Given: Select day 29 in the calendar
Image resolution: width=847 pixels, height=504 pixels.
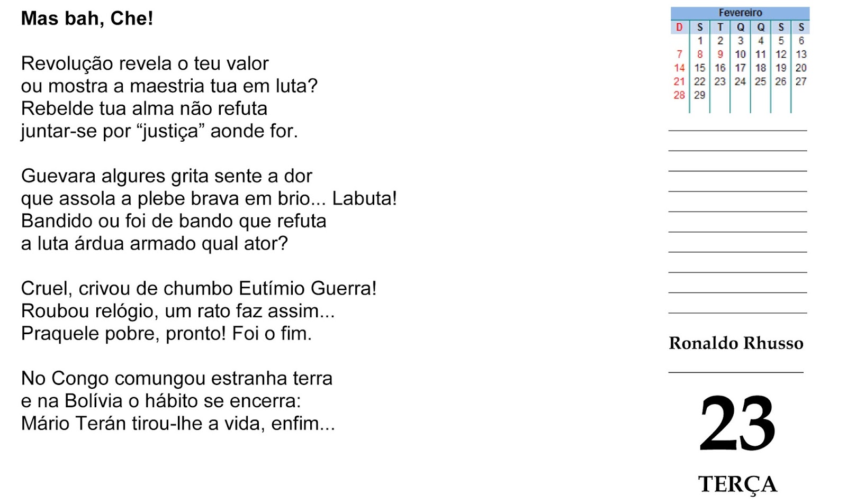Looking at the screenshot, I should [x=699, y=95].
